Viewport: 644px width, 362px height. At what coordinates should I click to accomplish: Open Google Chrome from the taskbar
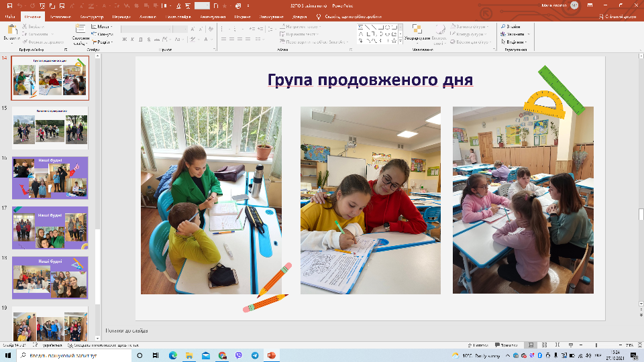pos(222,355)
